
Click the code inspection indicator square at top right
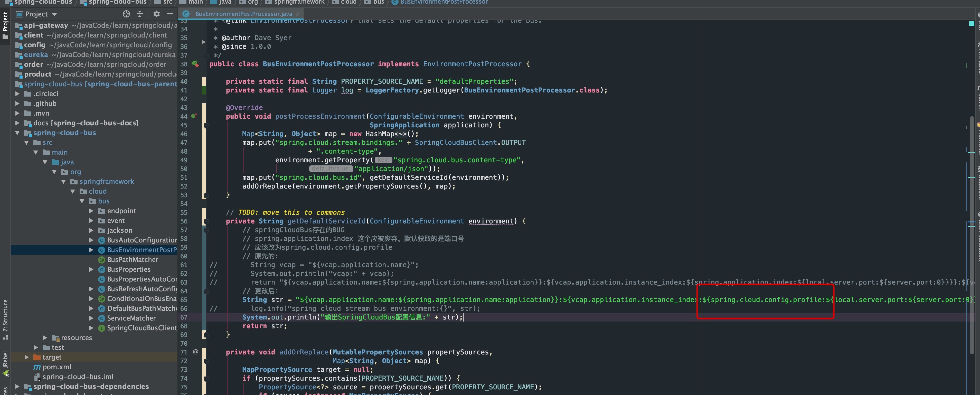971,24
